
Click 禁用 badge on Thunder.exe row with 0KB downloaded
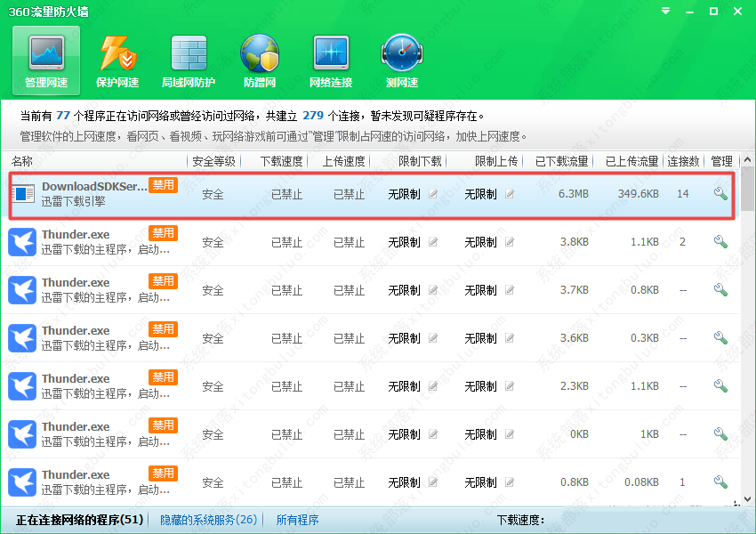coord(163,425)
